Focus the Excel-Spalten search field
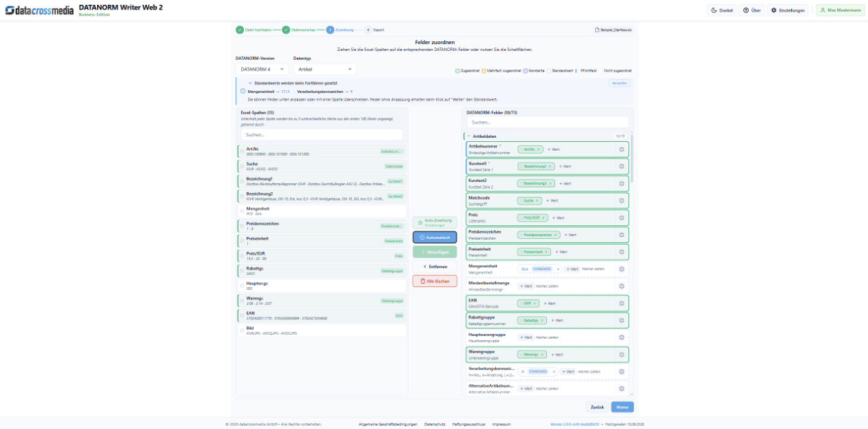The width and height of the screenshot is (868, 429). [x=322, y=135]
